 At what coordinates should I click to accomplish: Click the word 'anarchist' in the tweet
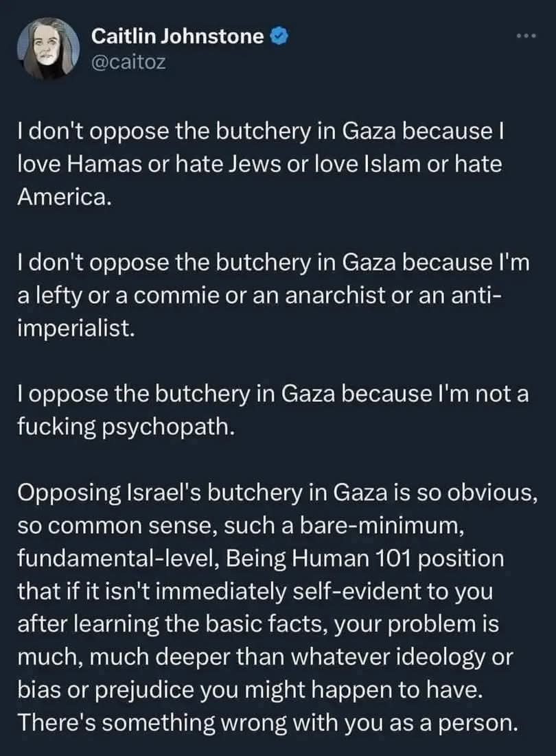[x=336, y=295]
